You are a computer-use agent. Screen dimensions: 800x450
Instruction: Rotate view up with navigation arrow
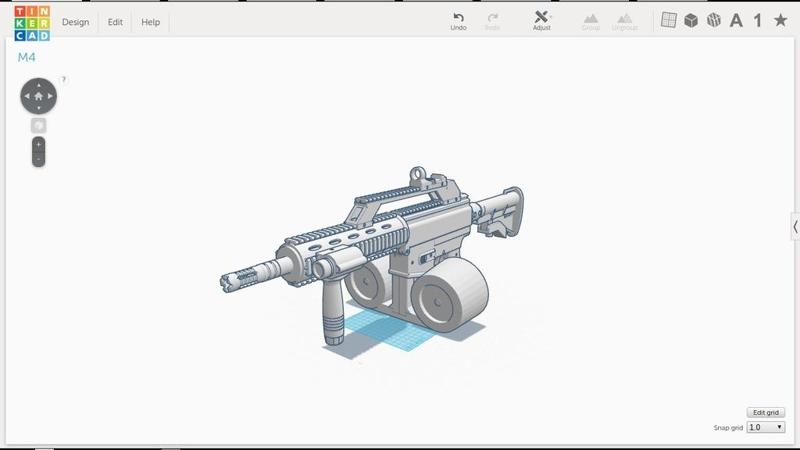tap(38, 85)
